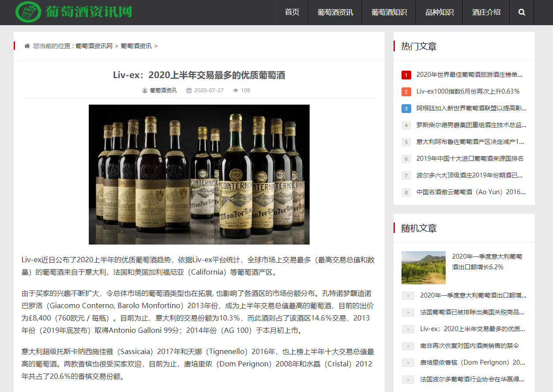
Task: Click rank badge 2 in 热门文章
Action: pyautogui.click(x=406, y=92)
